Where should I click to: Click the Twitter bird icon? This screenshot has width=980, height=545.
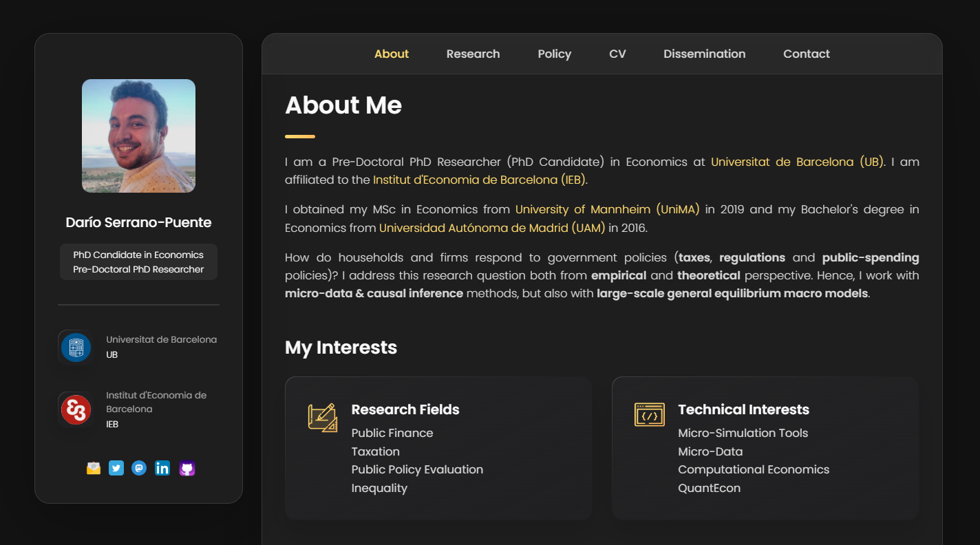point(116,468)
